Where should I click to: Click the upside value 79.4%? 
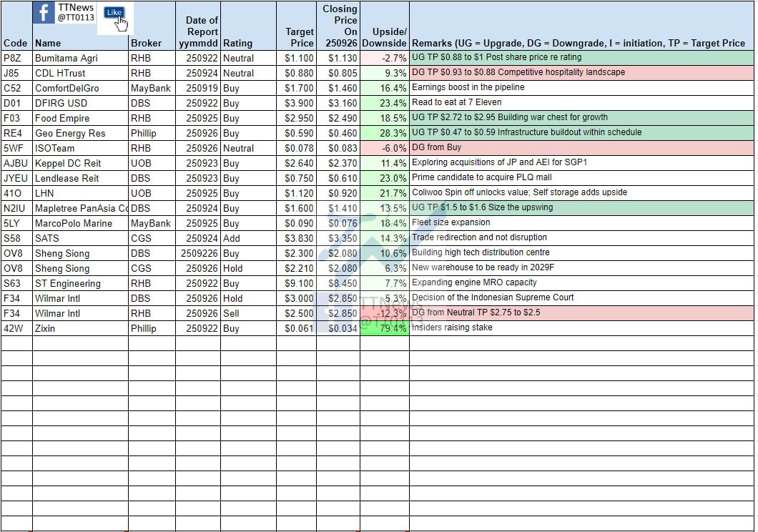[384, 328]
